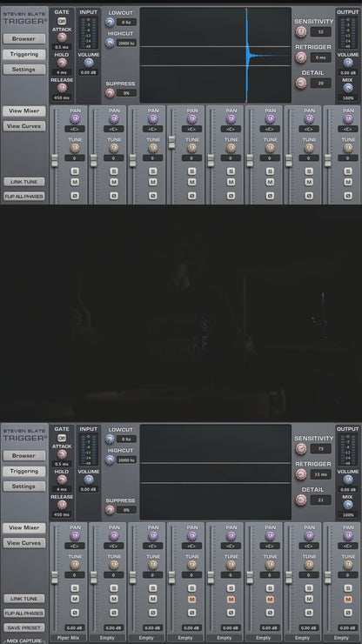
Task: Click the Piper Mix channel fader
Action: point(55,577)
